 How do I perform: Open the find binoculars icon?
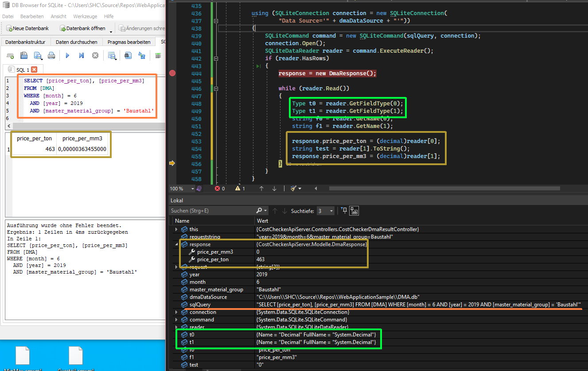point(128,56)
